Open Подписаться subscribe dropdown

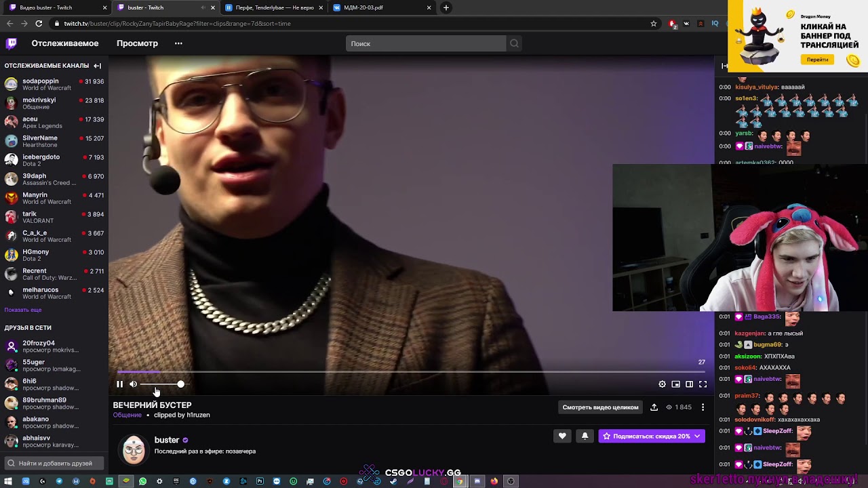[x=652, y=436]
